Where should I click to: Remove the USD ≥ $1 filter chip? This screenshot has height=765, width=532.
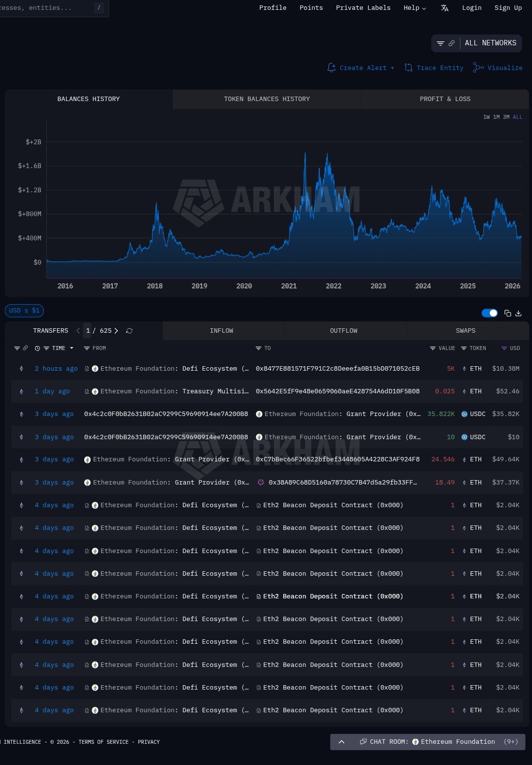point(24,311)
